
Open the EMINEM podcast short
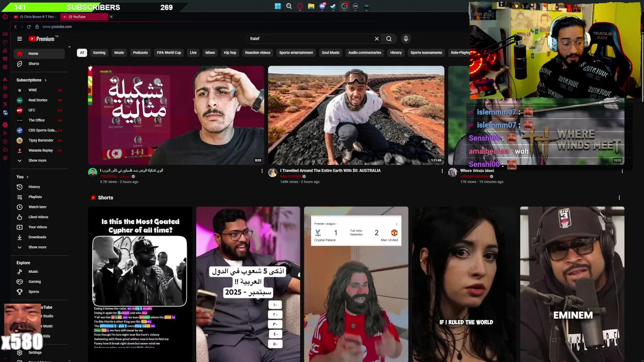pyautogui.click(x=572, y=284)
